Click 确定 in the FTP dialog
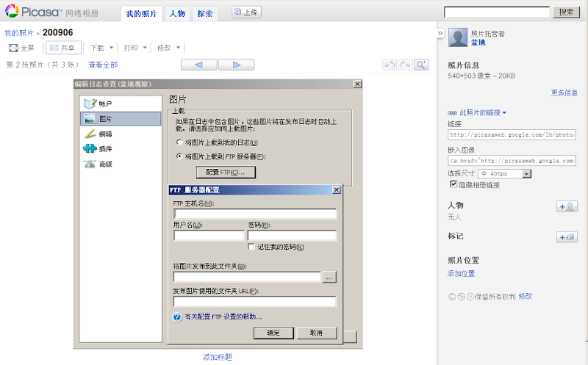 [x=273, y=333]
